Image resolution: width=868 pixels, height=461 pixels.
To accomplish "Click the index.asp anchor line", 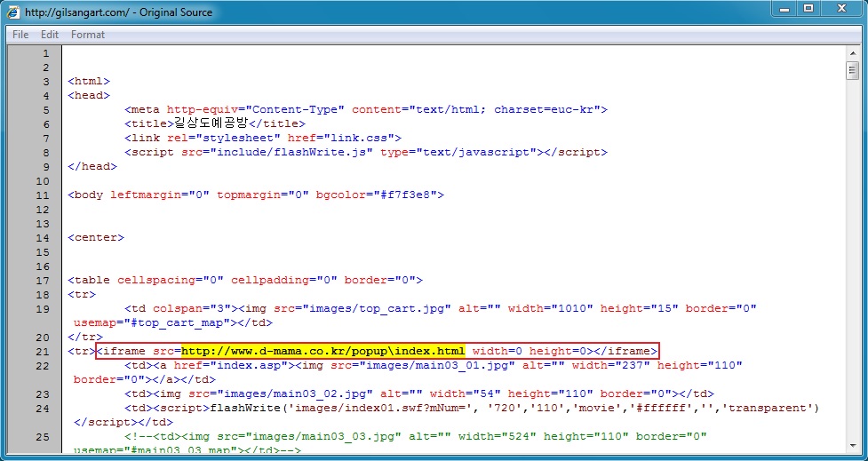I will point(434,365).
